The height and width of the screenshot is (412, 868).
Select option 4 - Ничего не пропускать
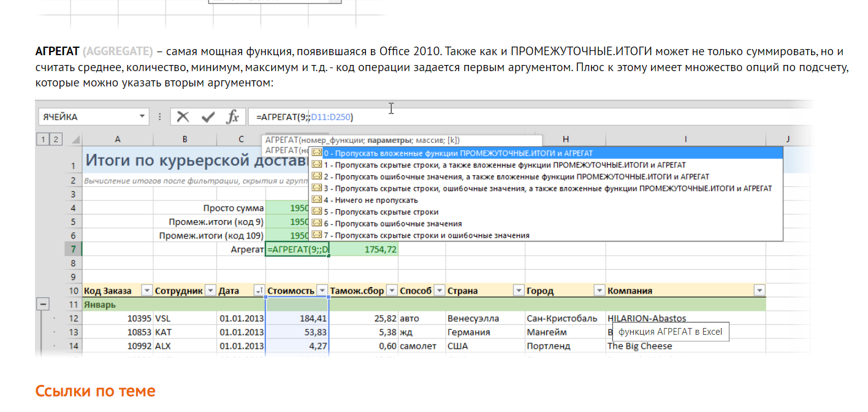(x=546, y=200)
